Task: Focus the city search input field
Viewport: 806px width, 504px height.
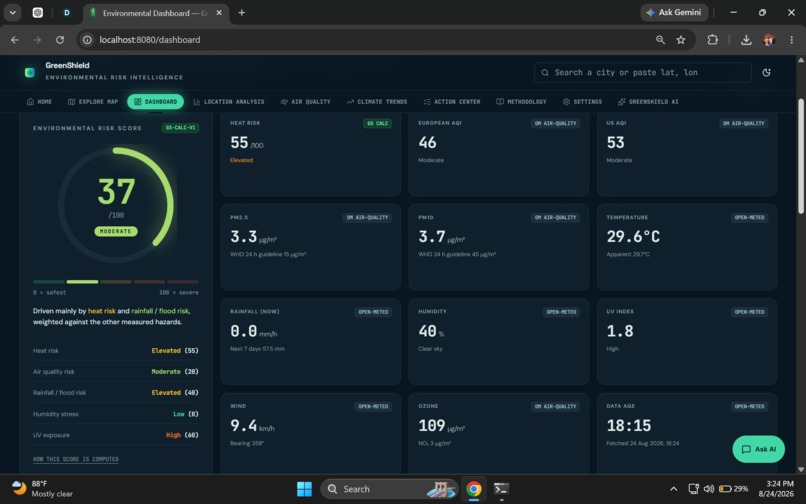Action: 643,73
